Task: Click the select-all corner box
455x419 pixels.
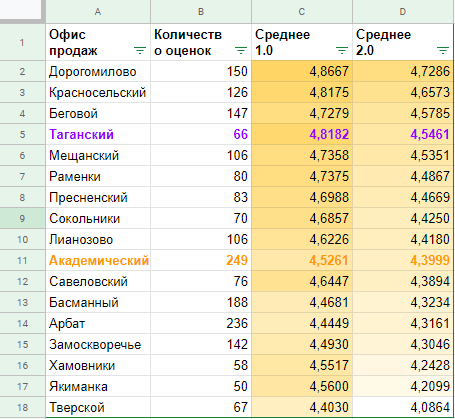Action: point(22,10)
